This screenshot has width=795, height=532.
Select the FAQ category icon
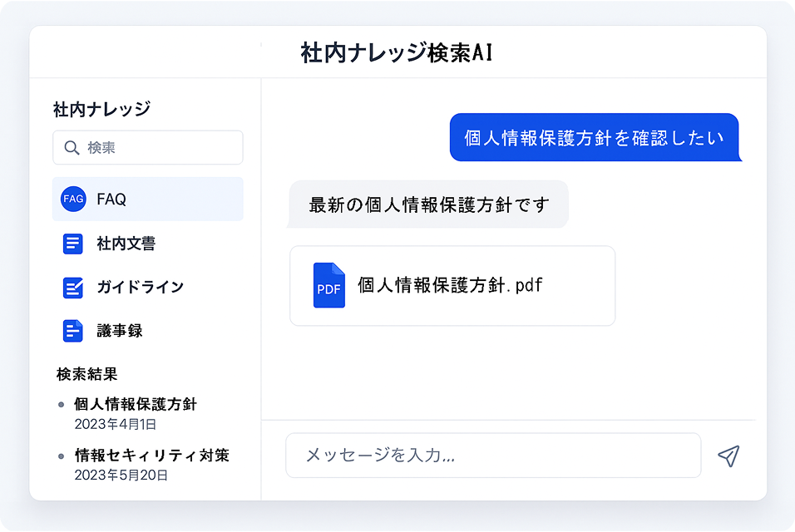pos(73,199)
